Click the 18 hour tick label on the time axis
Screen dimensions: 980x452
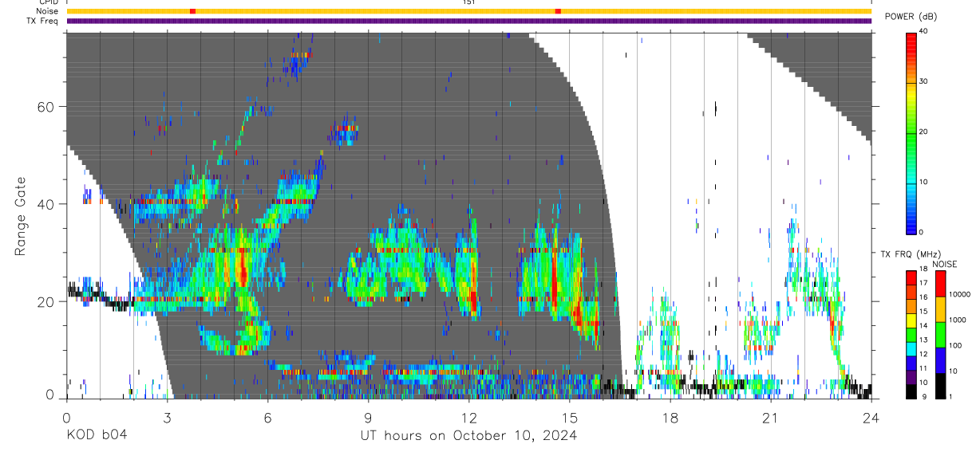670,418
